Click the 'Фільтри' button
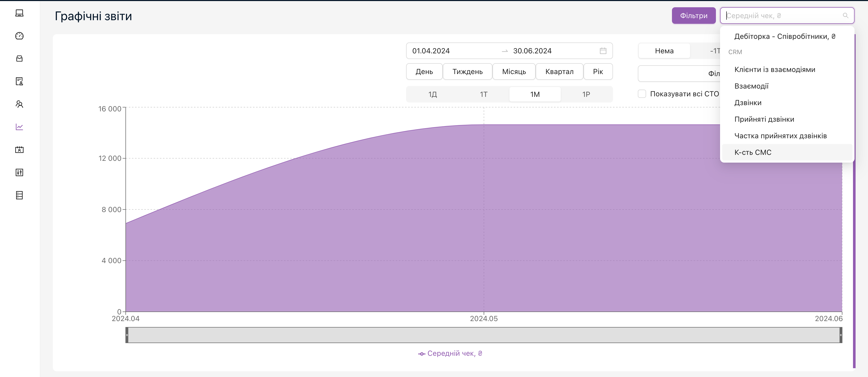The height and width of the screenshot is (377, 868). pos(693,16)
